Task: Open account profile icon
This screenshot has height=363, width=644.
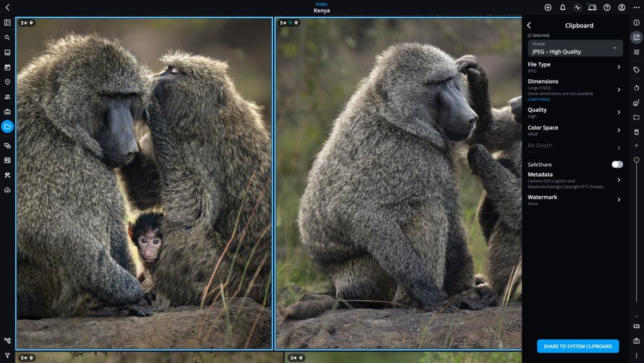Action: (x=622, y=7)
